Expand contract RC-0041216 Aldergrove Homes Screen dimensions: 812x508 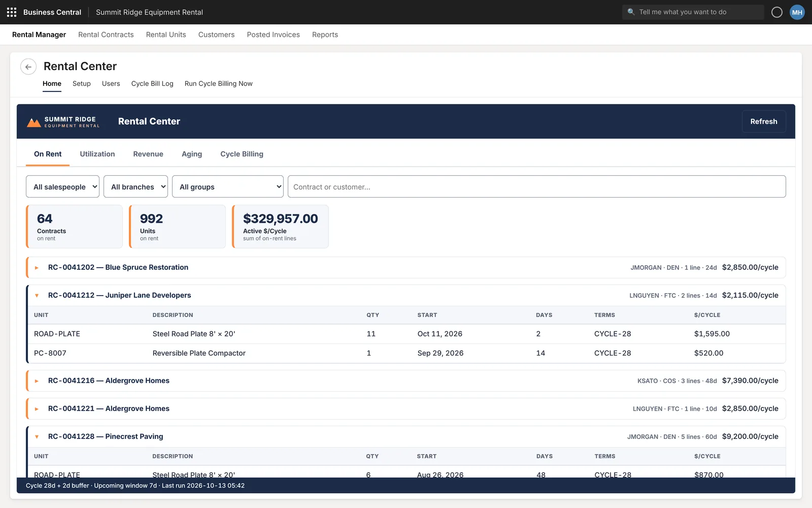pyautogui.click(x=37, y=381)
